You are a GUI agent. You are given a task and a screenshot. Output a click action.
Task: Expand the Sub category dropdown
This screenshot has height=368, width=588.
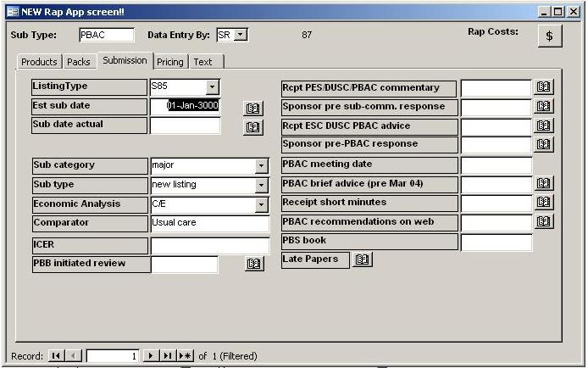tap(261, 166)
